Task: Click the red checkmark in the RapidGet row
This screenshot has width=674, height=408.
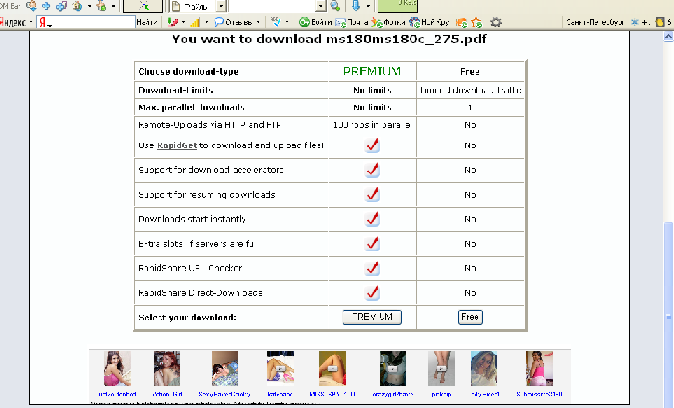Action: click(x=372, y=145)
